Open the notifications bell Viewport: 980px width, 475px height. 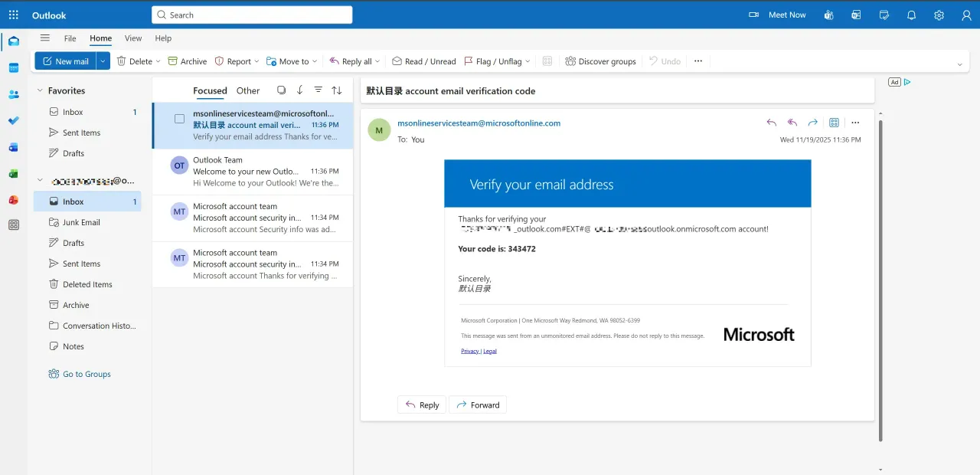[x=911, y=15]
